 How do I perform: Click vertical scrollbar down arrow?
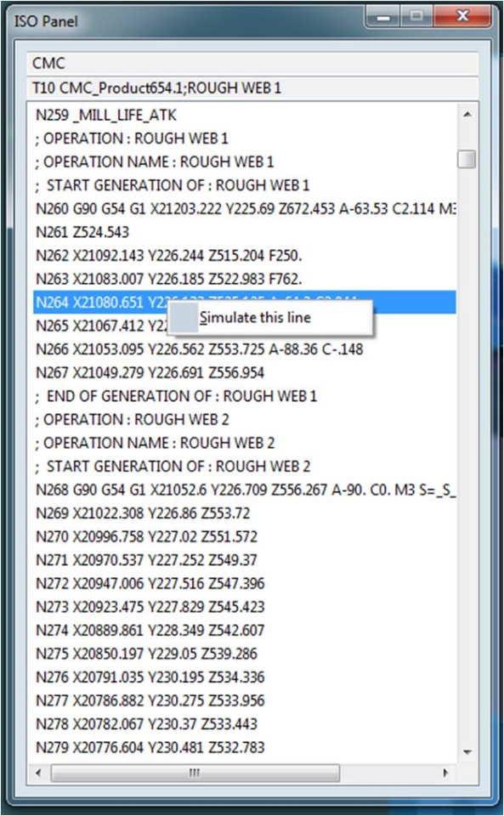[467, 752]
